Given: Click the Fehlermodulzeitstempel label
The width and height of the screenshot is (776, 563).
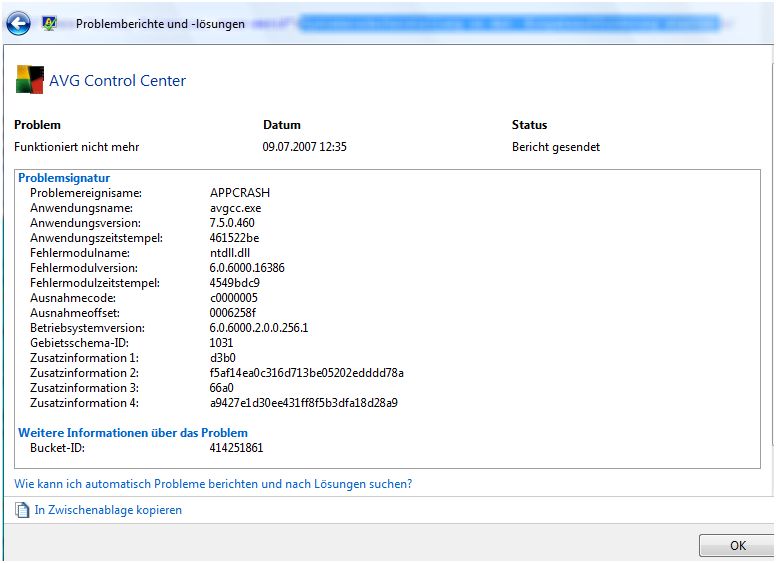Looking at the screenshot, I should click(x=95, y=283).
